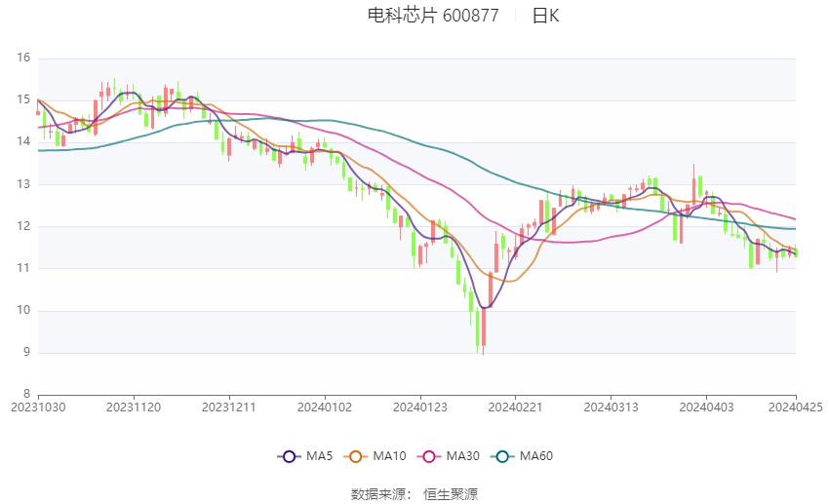The image size is (829, 504).
Task: Select the x-axis date label 20240313
Action: click(x=612, y=407)
